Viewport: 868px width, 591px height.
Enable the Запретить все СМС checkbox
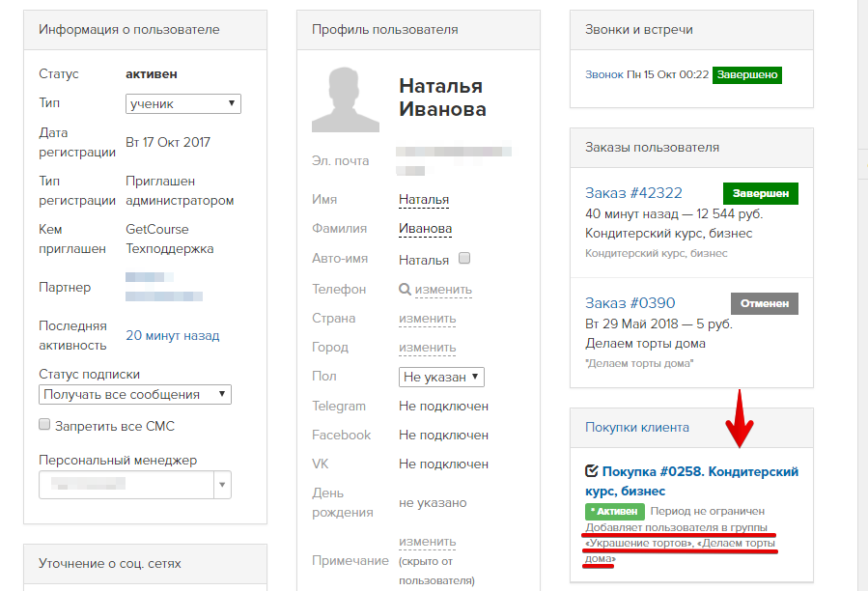click(44, 424)
